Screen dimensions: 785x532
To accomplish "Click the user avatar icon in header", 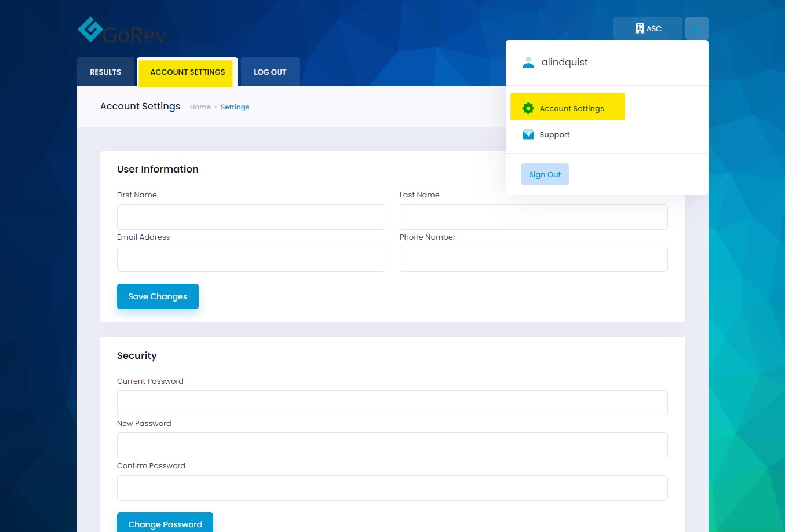I will [696, 28].
